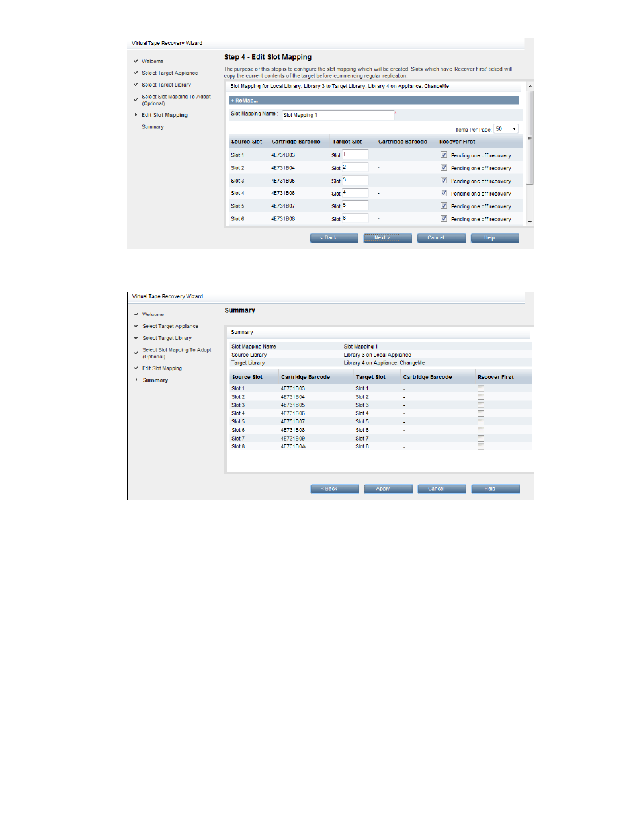
Task: Uncheck Recover First for Slot 5 in Step 4
Action: click(x=444, y=206)
